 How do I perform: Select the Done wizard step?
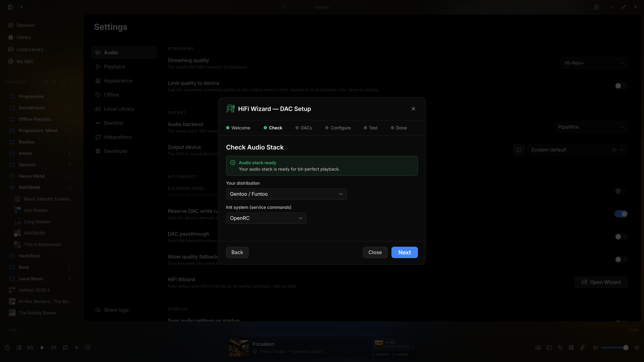pyautogui.click(x=399, y=128)
